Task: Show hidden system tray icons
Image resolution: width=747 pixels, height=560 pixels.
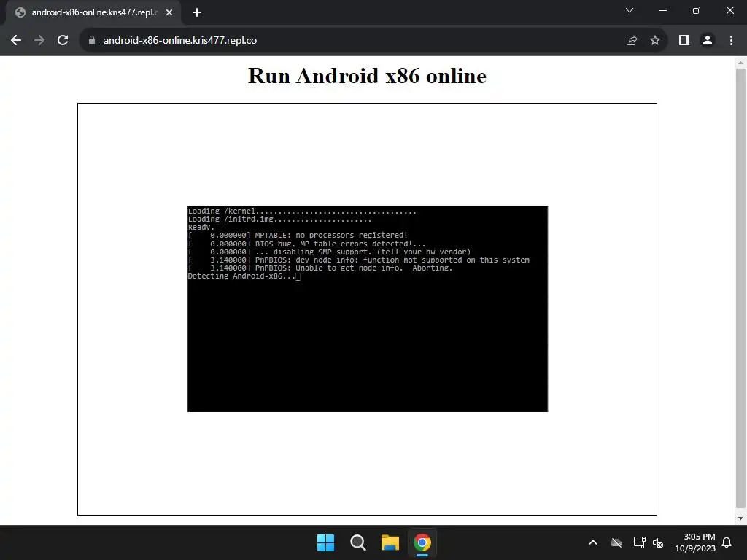Action: point(593,542)
